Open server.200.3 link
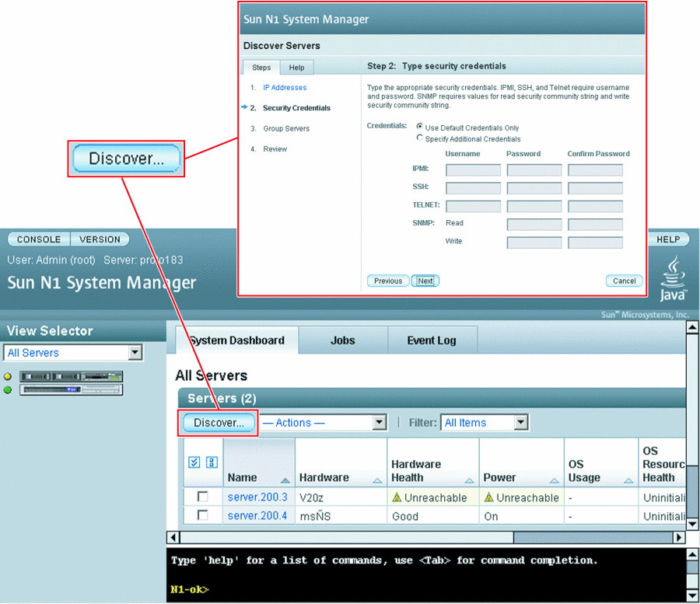 click(x=257, y=497)
